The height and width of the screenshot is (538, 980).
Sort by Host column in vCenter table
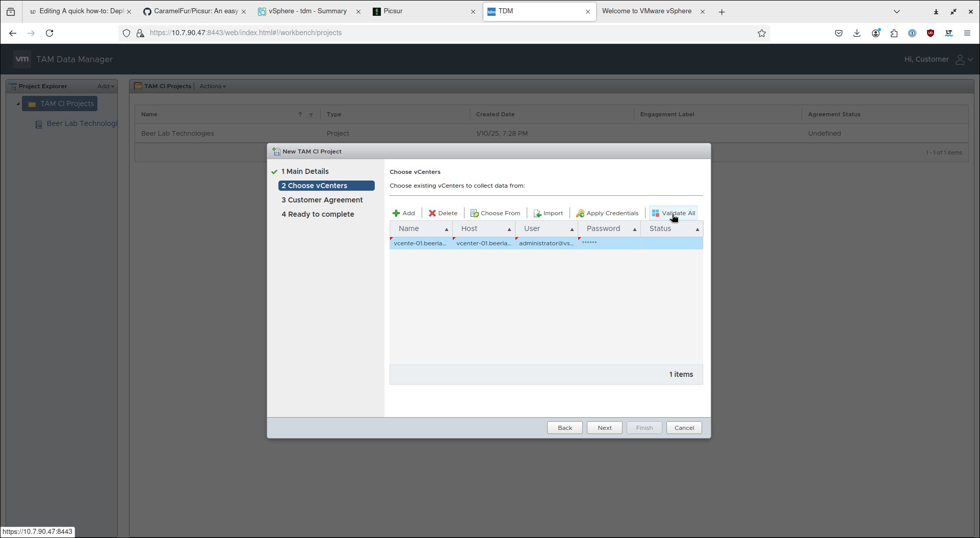(483, 228)
